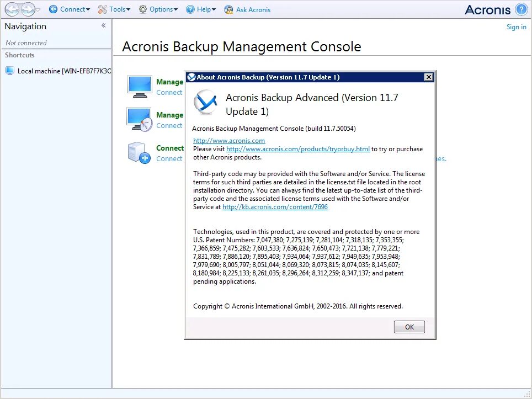Click the Manage this machine monitor icon
The image size is (532, 399).
pyautogui.click(x=140, y=87)
